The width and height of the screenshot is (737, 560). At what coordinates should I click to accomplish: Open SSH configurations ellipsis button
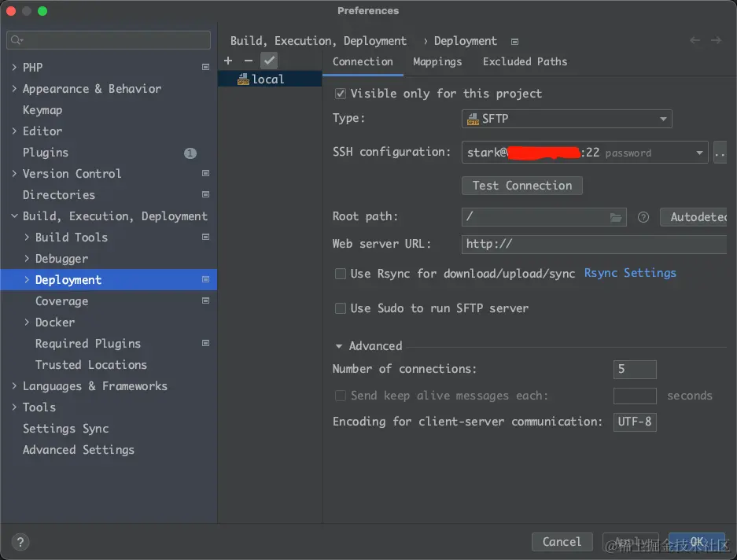720,153
